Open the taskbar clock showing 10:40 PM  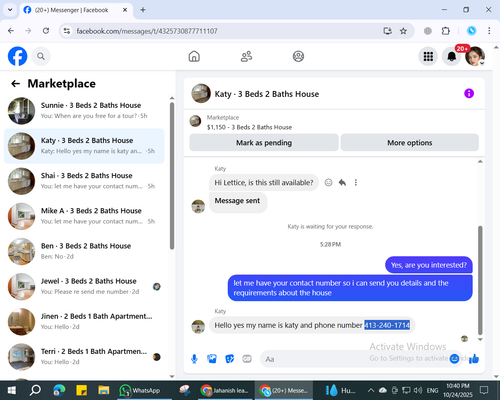(x=458, y=390)
